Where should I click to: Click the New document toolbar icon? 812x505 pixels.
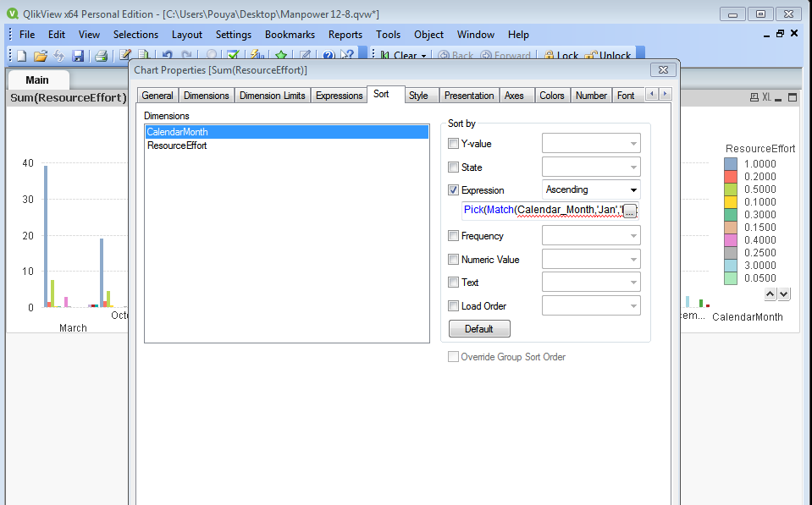pyautogui.click(x=22, y=55)
